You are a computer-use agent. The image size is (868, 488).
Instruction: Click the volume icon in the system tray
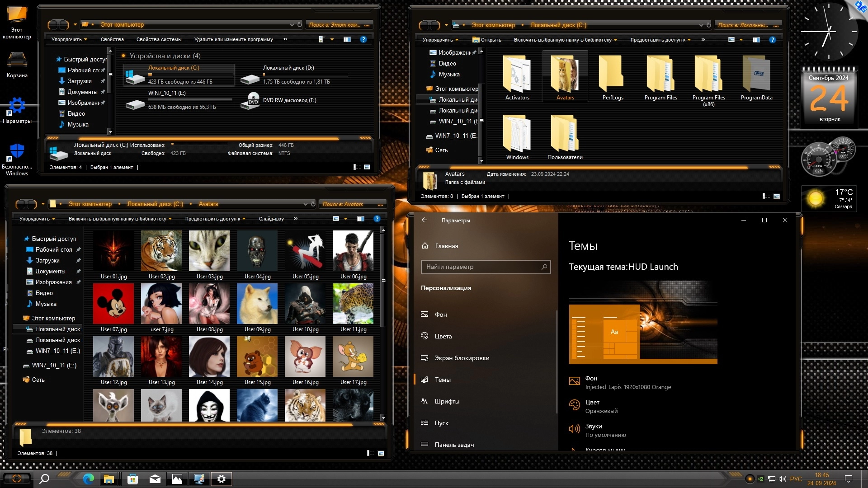click(x=783, y=479)
